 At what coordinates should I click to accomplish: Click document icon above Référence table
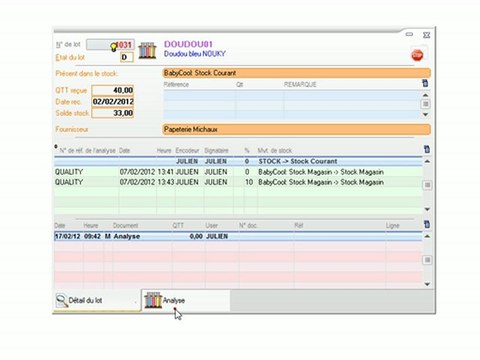click(x=425, y=83)
